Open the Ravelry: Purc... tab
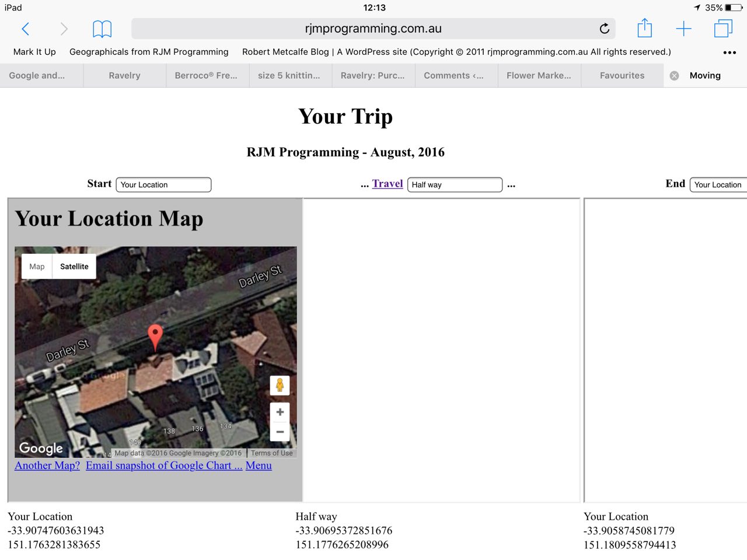Viewport: 747px width, 560px height. 373,76
